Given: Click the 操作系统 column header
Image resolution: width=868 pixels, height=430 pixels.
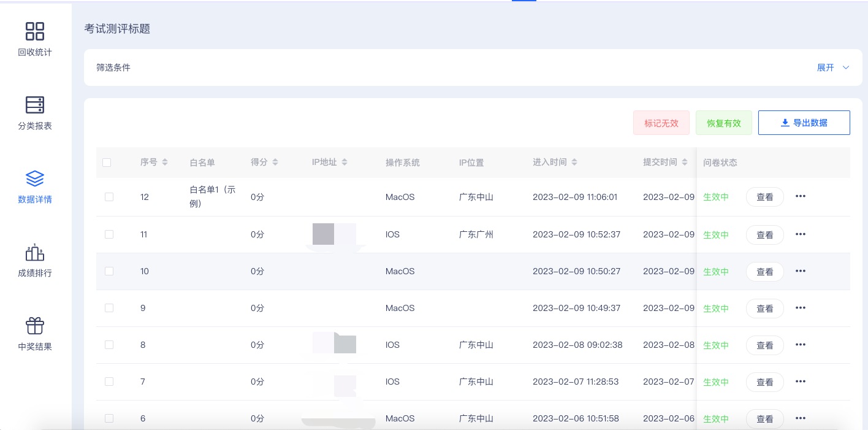Looking at the screenshot, I should pyautogui.click(x=403, y=163).
